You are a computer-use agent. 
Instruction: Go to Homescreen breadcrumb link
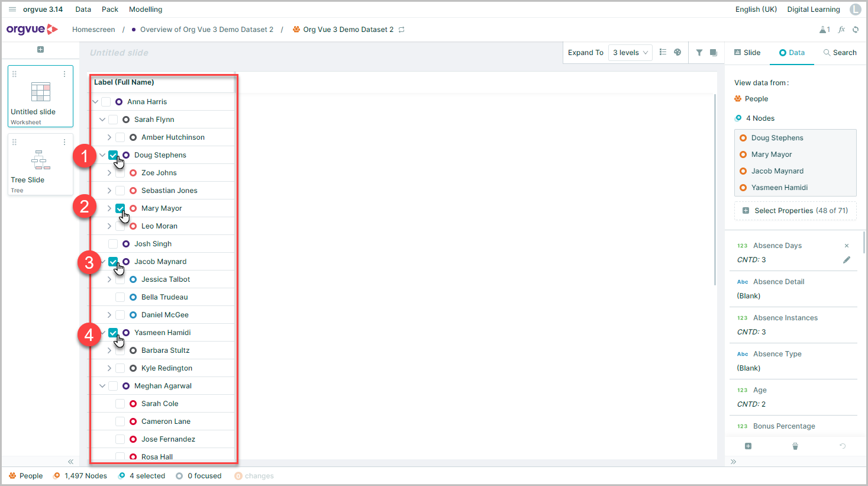(93, 30)
